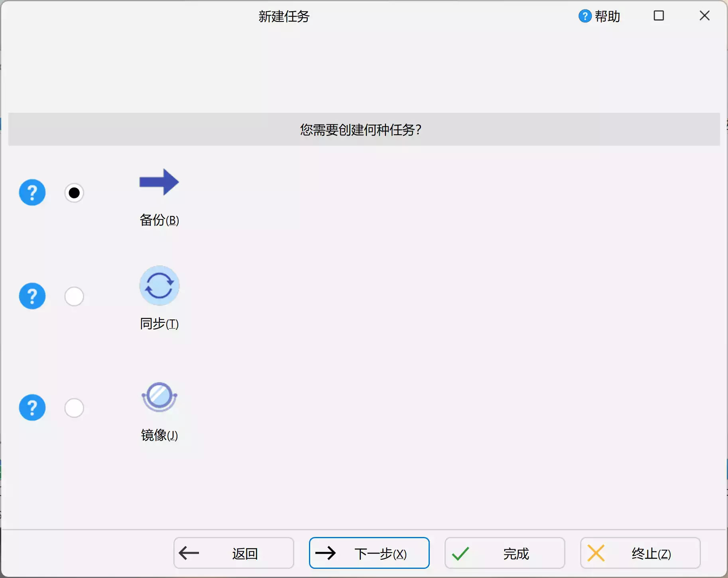Click the mirror icon above 镜像(J)
The width and height of the screenshot is (728, 578).
158,396
